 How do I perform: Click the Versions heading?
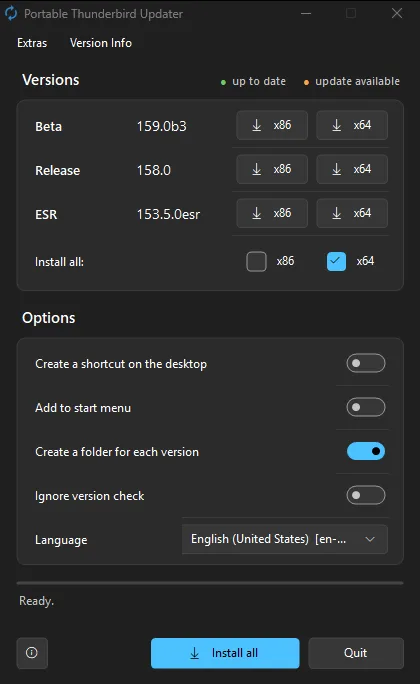[x=51, y=80]
